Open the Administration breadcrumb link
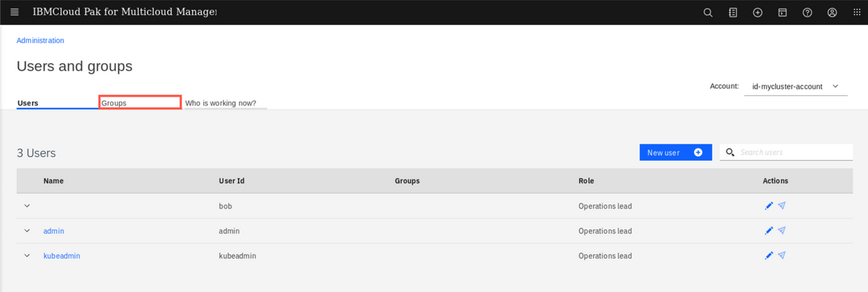This screenshot has height=292, width=868. pos(41,41)
